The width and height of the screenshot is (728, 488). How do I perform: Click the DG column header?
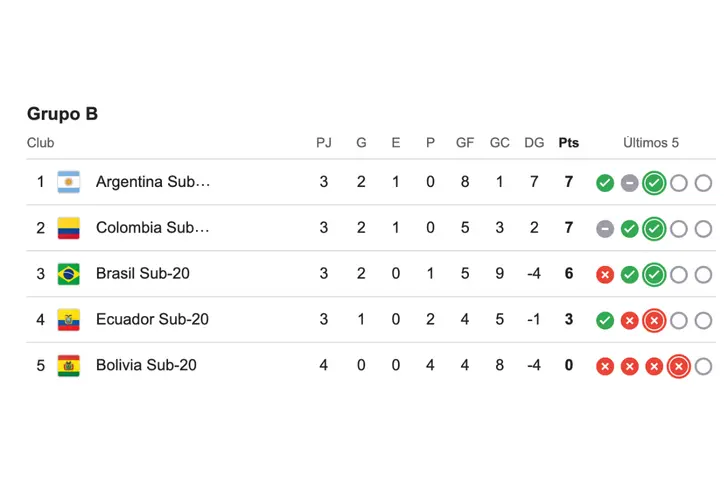534,143
